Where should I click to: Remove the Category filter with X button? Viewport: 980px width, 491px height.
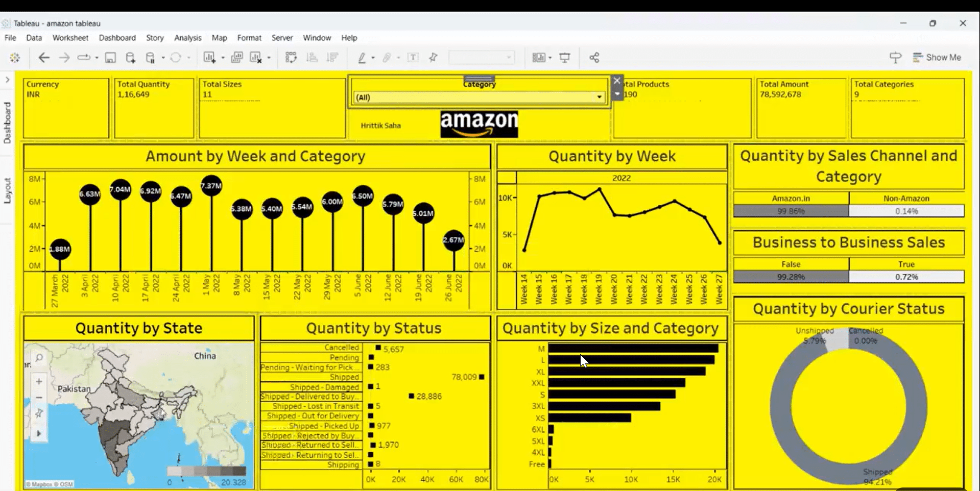point(617,81)
